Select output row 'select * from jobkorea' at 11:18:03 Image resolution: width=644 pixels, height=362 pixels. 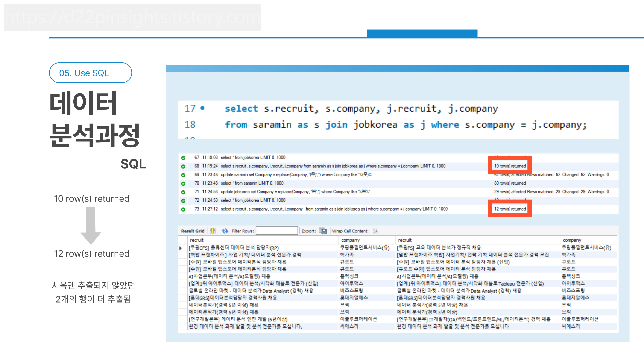tap(253, 157)
